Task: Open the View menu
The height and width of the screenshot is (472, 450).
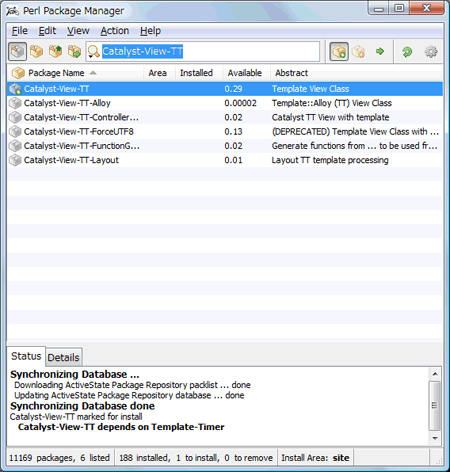Action: click(78, 31)
